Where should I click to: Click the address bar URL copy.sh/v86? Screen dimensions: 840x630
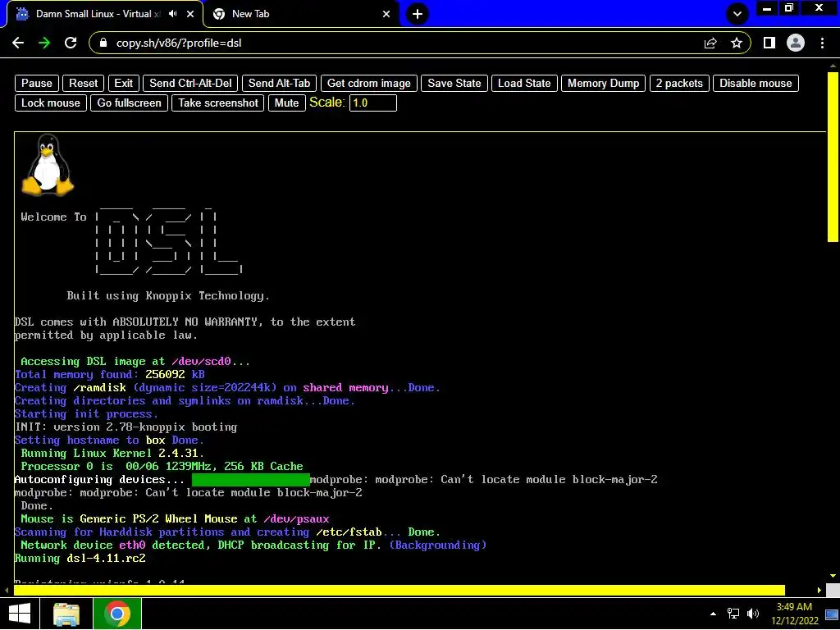[178, 43]
